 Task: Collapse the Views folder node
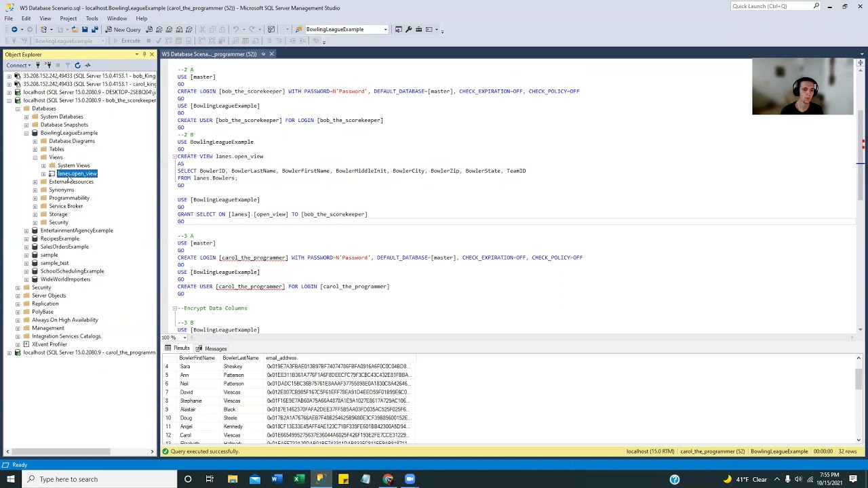tap(35, 157)
